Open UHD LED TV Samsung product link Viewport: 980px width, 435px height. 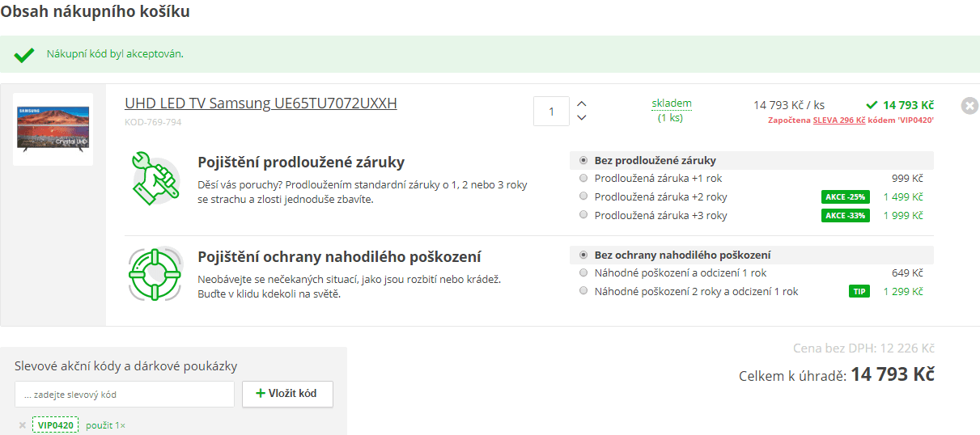(x=261, y=103)
